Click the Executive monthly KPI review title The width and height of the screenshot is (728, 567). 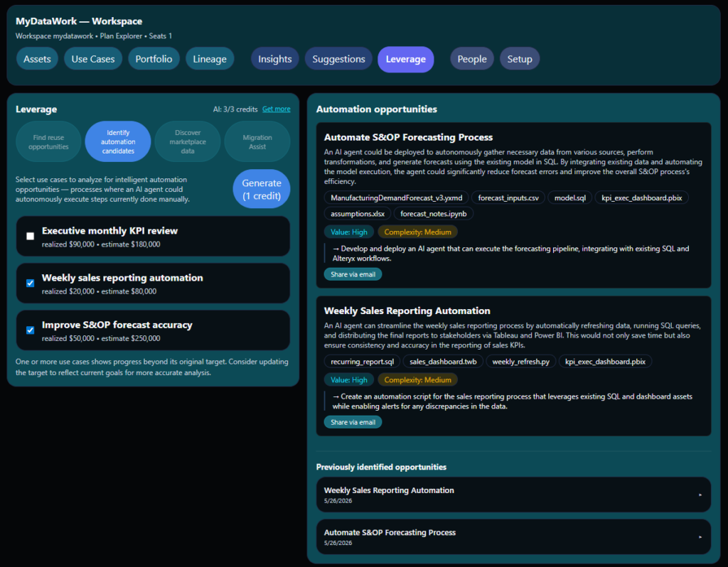[109, 231]
